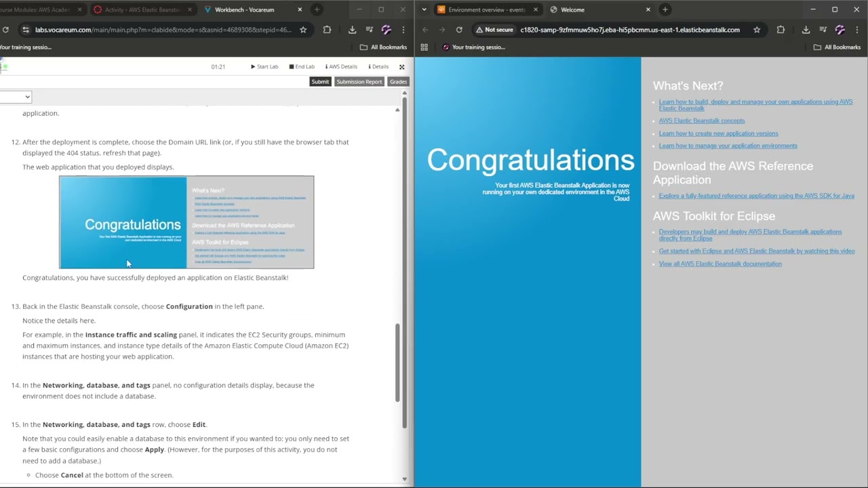Open 'Developers may build and deploy' Eclipse link
This screenshot has height=488, width=868.
click(x=750, y=235)
